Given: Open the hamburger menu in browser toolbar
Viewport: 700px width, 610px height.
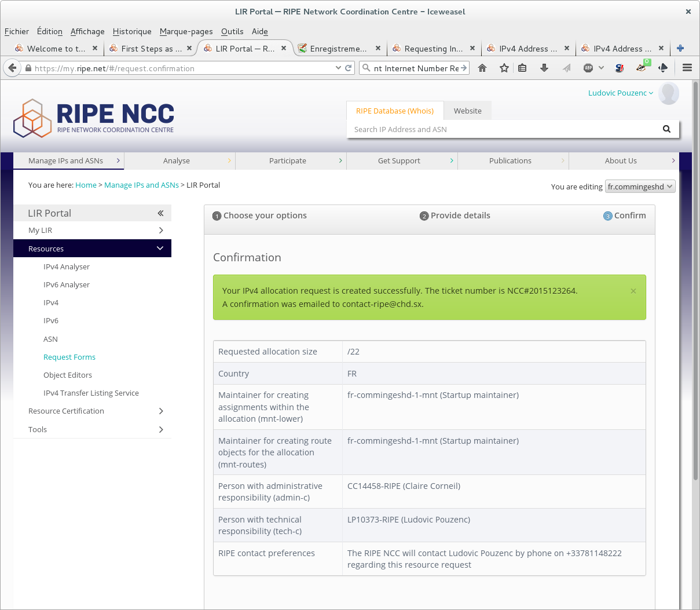Looking at the screenshot, I should tap(687, 68).
